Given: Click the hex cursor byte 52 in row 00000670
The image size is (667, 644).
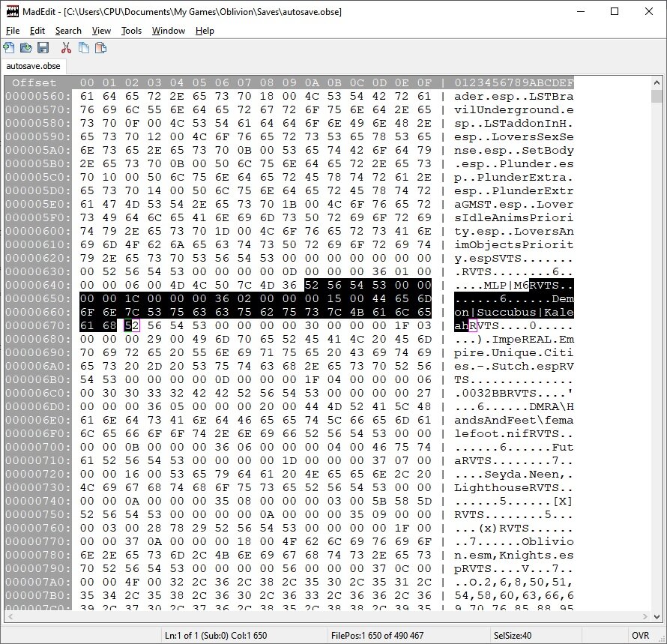Looking at the screenshot, I should (x=132, y=325).
